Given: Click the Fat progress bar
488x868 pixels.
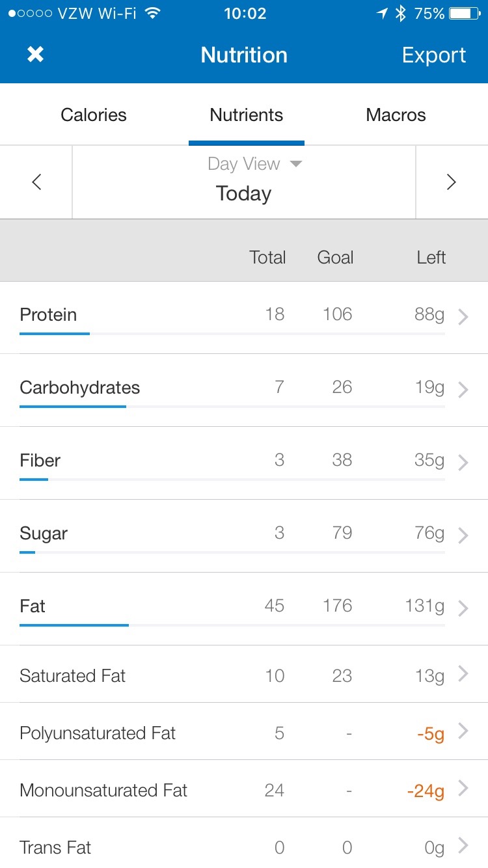Looking at the screenshot, I should pos(232,625).
